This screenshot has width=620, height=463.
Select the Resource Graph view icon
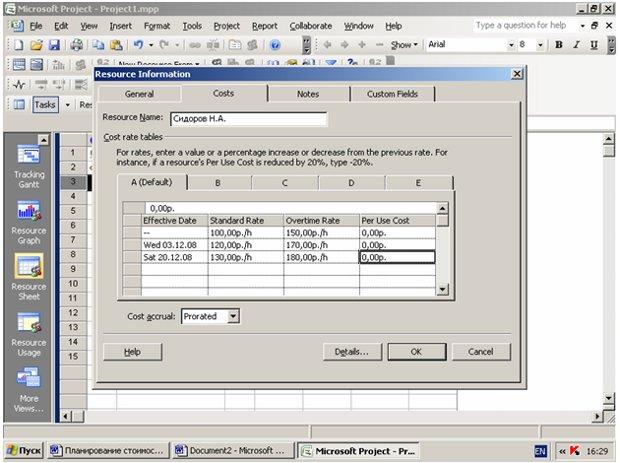[28, 210]
